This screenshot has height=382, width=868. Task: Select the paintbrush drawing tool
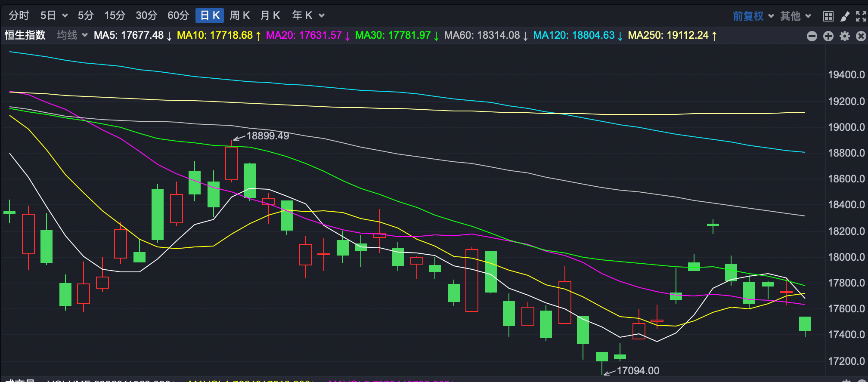845,16
